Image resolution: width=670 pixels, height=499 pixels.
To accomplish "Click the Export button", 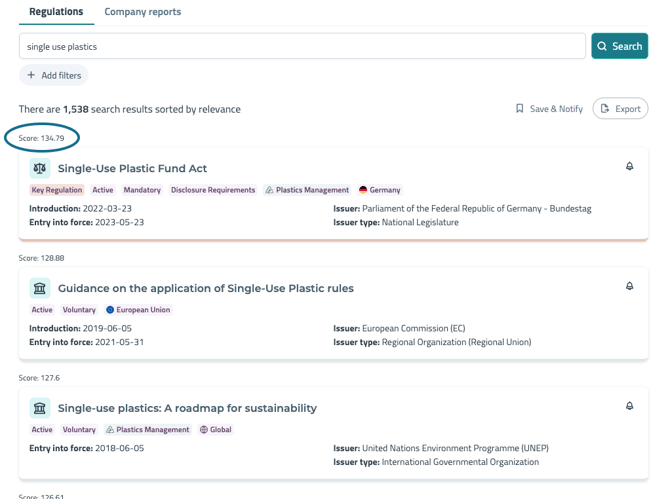I will click(x=620, y=108).
